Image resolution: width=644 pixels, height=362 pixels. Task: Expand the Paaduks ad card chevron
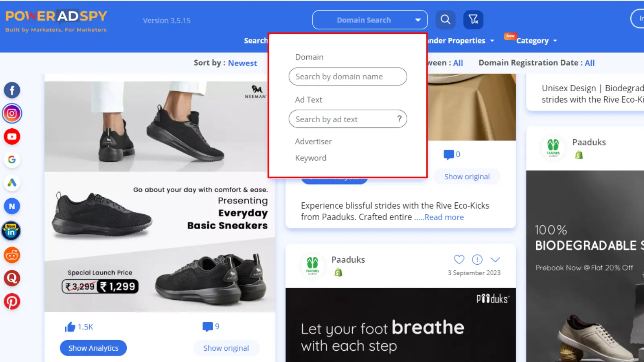495,259
